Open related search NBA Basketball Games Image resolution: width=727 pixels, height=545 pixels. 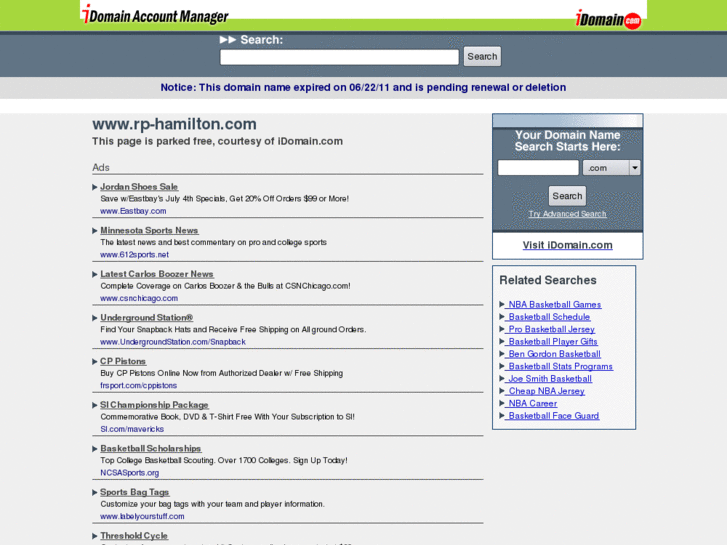pyautogui.click(x=554, y=304)
